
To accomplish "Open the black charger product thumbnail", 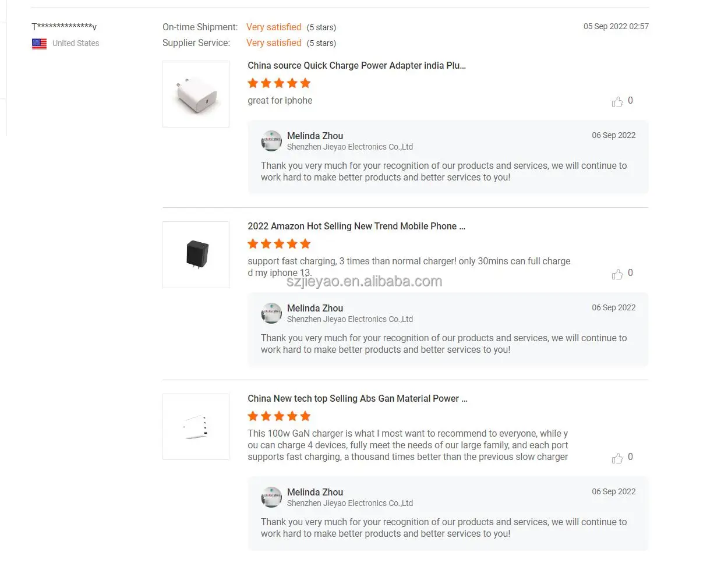I will [196, 255].
